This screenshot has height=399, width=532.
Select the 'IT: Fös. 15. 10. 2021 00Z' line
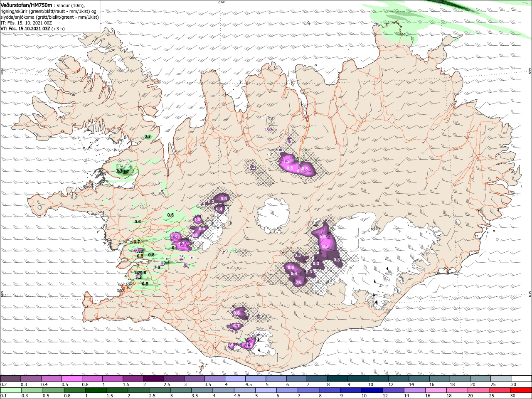pyautogui.click(x=25, y=23)
